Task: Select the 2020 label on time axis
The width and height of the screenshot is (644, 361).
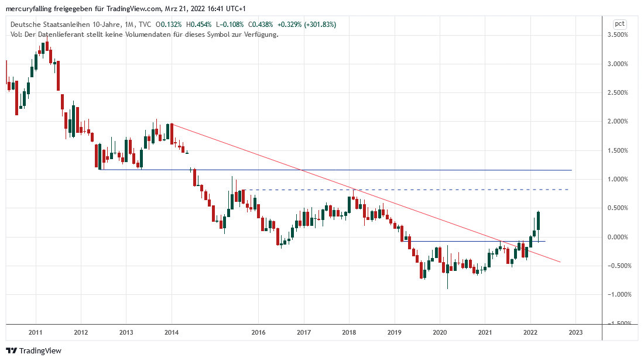Action: click(439, 332)
